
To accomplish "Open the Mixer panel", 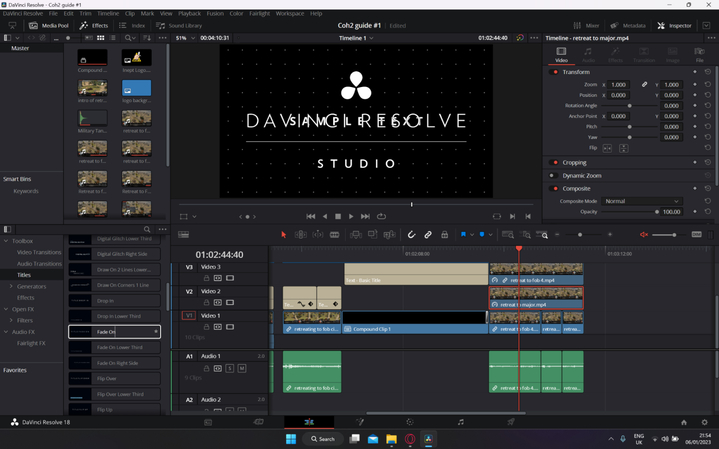I will coord(586,26).
